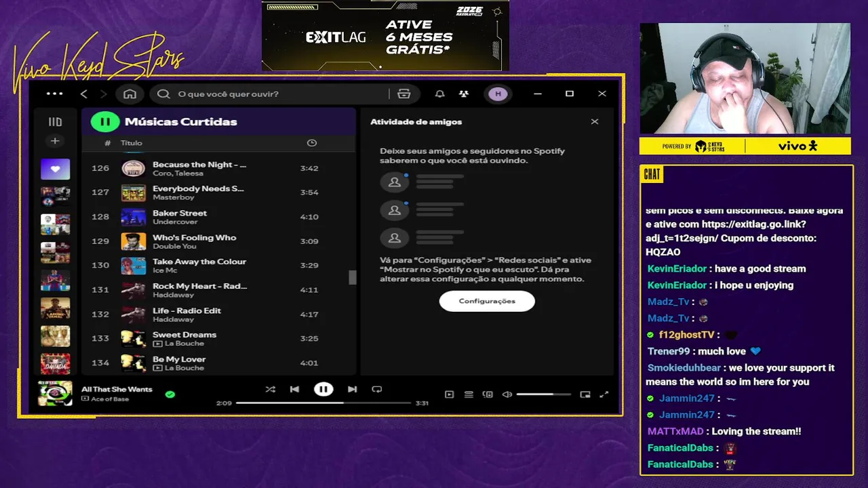Open the Ice Mc artist link
The image size is (868, 488).
[x=164, y=270]
